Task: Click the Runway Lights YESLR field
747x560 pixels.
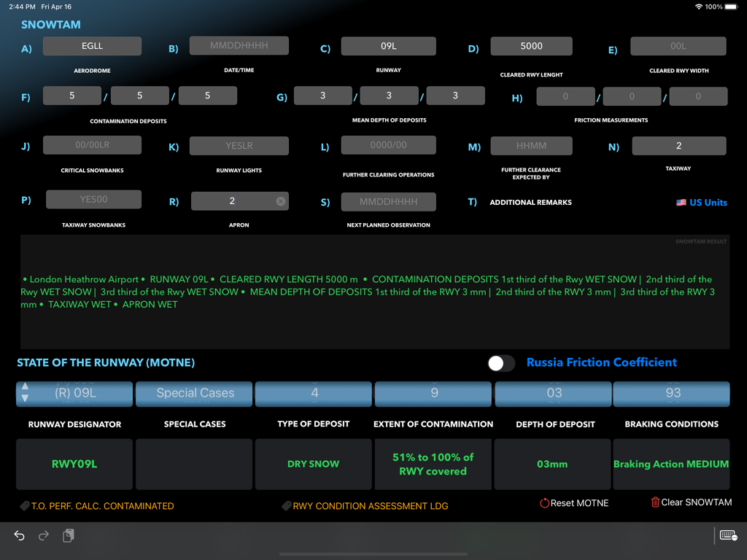Action: point(239,146)
